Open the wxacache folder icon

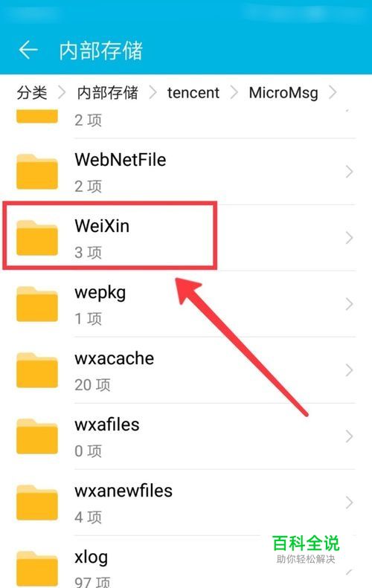37,370
